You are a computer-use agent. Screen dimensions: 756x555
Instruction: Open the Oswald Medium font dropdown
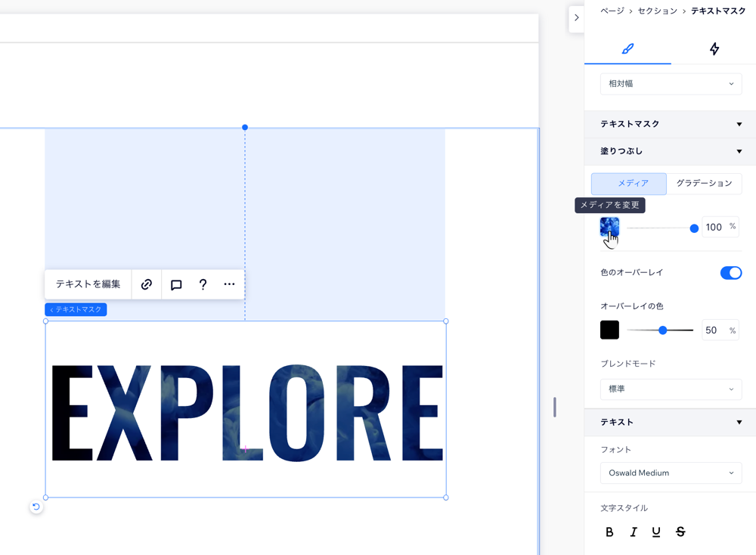[x=671, y=473]
